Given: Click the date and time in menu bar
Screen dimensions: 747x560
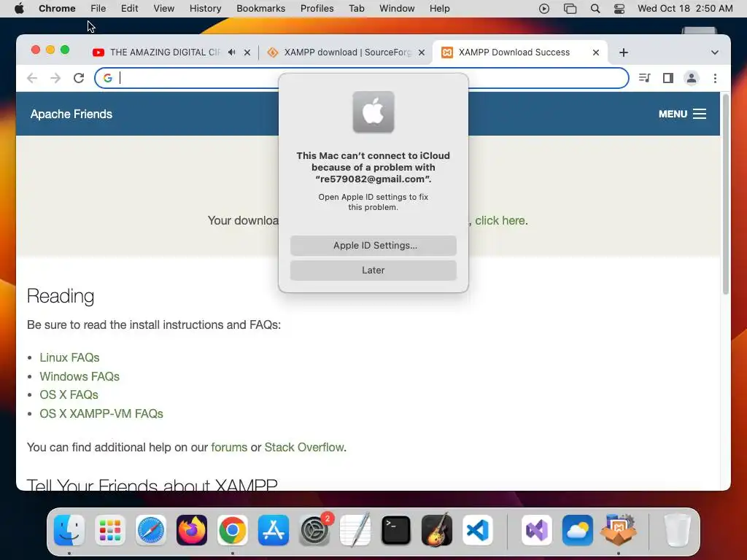Looking at the screenshot, I should click(685, 9).
